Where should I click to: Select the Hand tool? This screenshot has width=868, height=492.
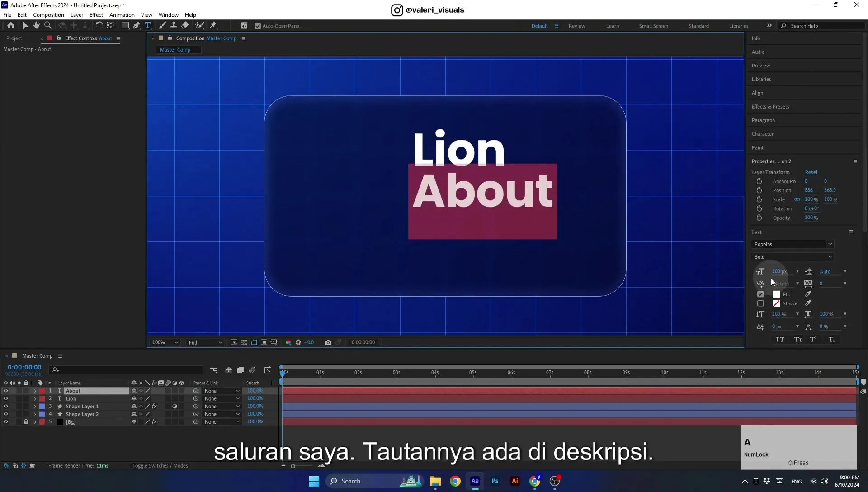(37, 26)
